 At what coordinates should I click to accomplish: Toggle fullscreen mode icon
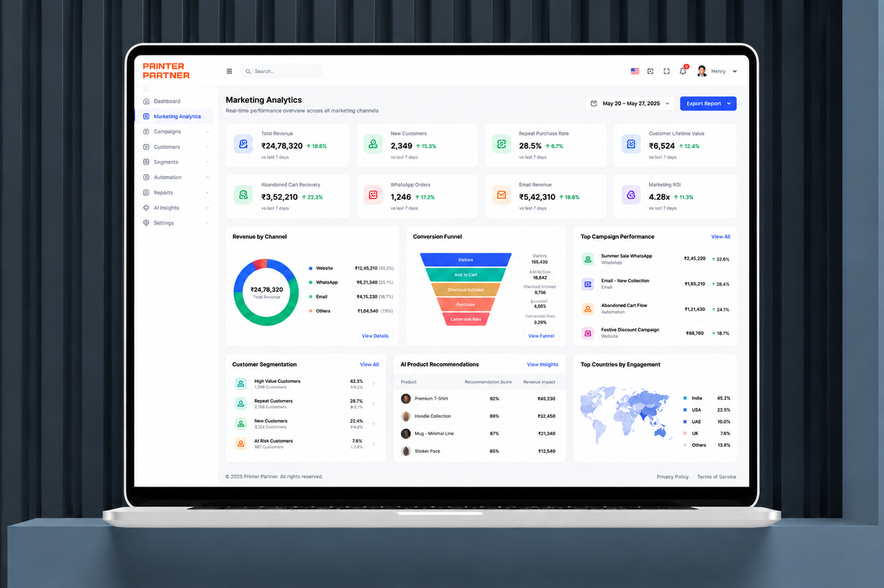tap(667, 71)
